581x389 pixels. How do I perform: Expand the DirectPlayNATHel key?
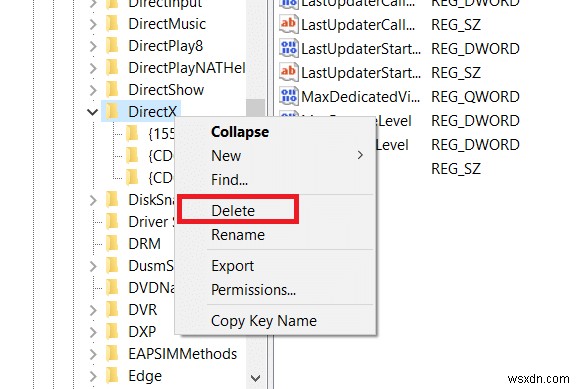click(x=93, y=68)
